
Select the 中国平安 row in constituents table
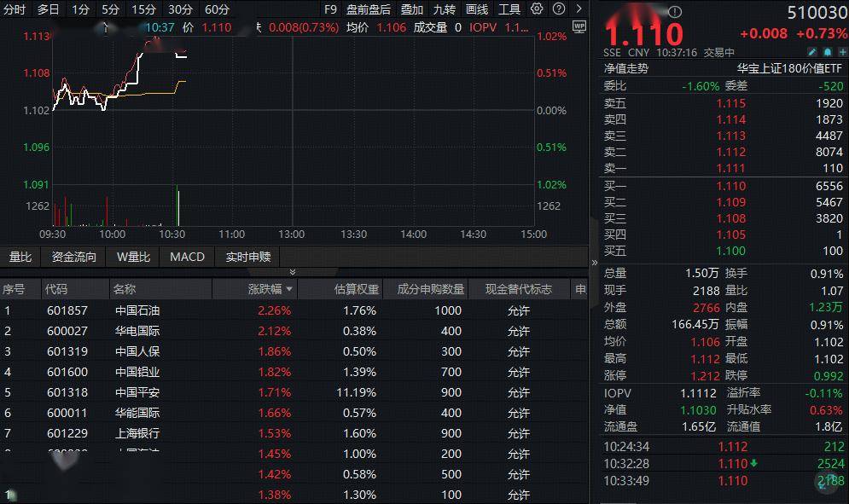(137, 392)
